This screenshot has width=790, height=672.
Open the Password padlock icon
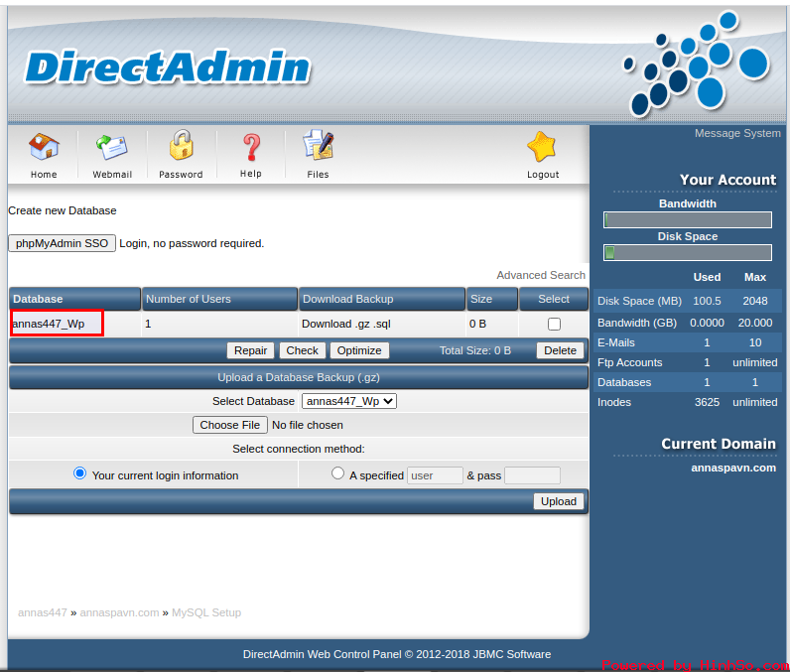pyautogui.click(x=181, y=145)
